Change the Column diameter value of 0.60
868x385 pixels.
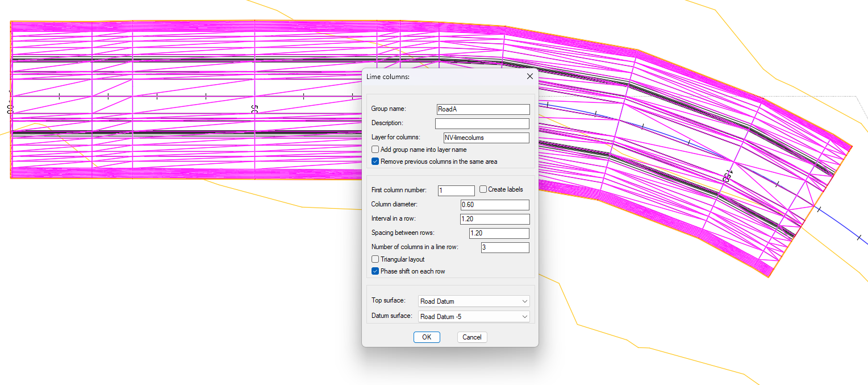pos(495,204)
